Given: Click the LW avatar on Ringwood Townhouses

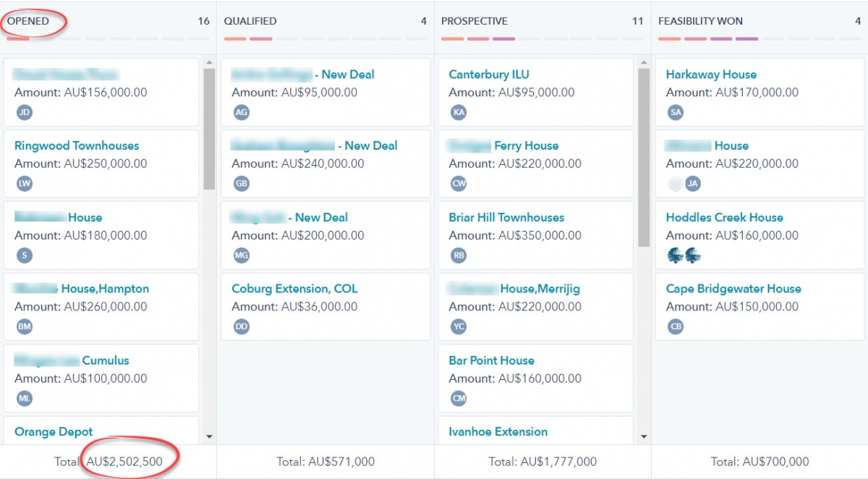Looking at the screenshot, I should [x=24, y=183].
